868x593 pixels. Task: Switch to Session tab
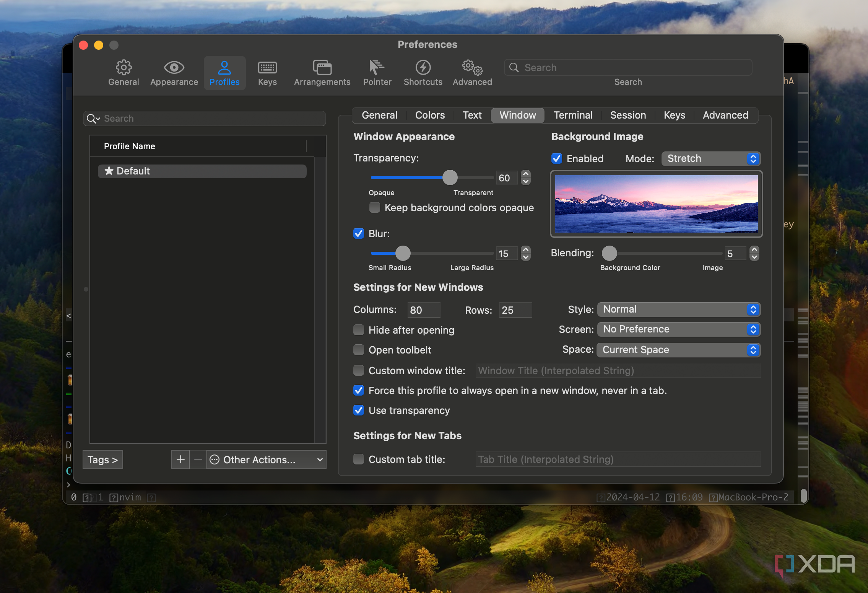(x=628, y=115)
